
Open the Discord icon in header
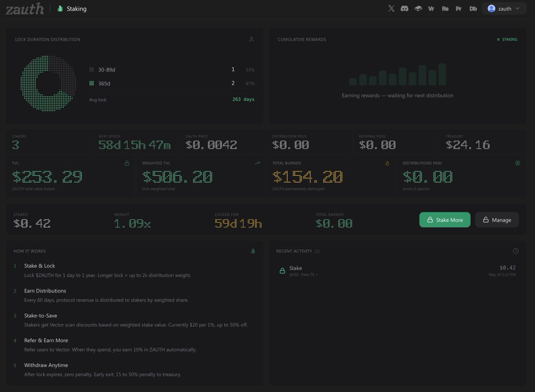point(404,8)
